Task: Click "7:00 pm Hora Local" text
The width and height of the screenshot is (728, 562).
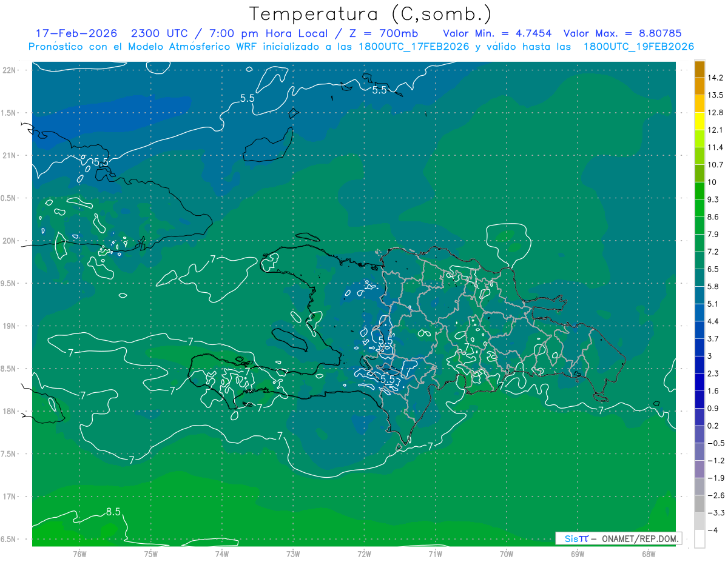Action: pyautogui.click(x=269, y=33)
